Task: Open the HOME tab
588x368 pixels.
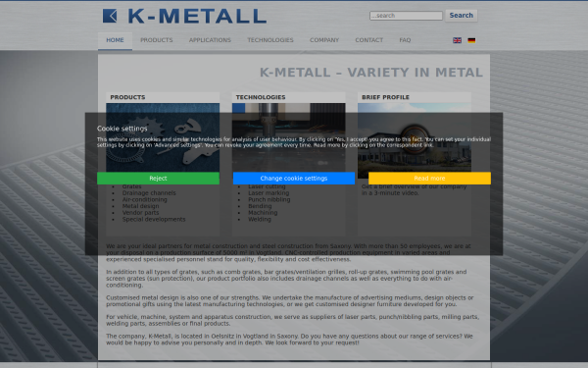Action: point(115,40)
